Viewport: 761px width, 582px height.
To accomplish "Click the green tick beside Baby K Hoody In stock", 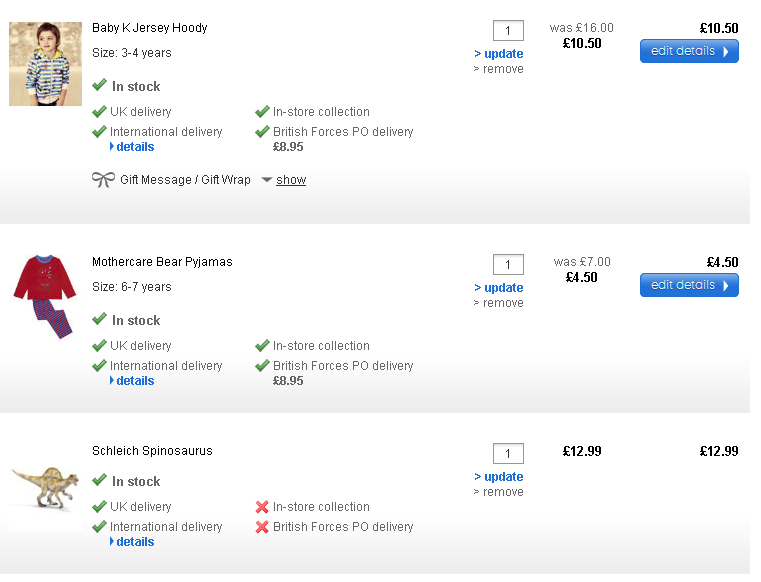I will (99, 86).
